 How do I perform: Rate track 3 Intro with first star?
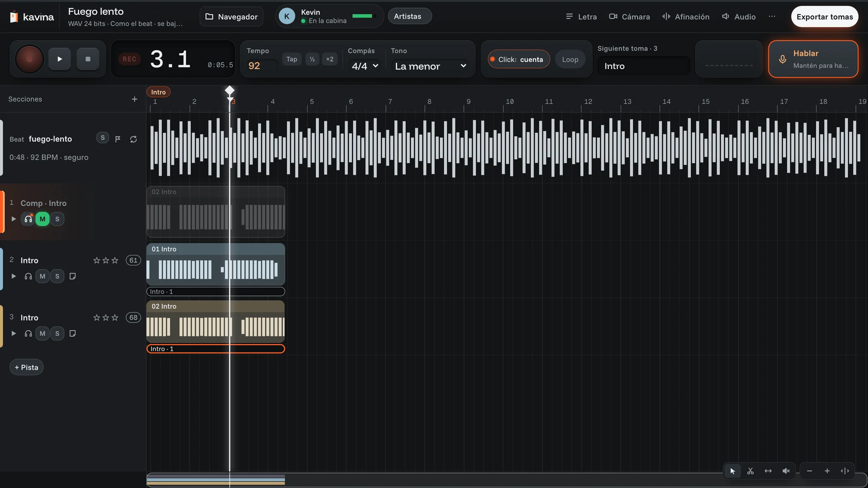coord(97,317)
